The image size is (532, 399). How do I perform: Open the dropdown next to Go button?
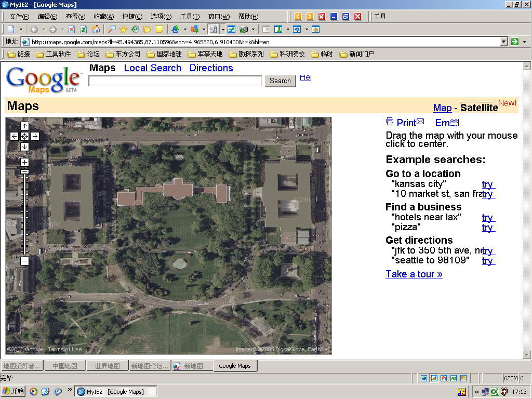(x=524, y=42)
